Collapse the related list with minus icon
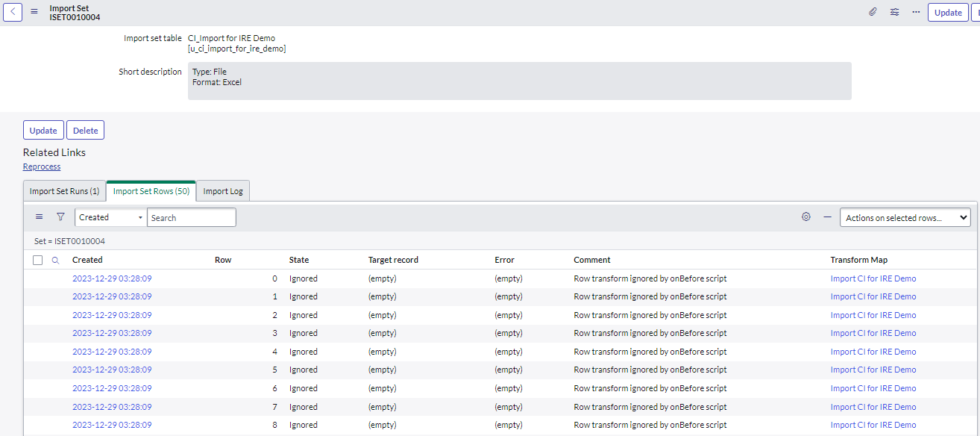This screenshot has width=980, height=436. tap(827, 217)
